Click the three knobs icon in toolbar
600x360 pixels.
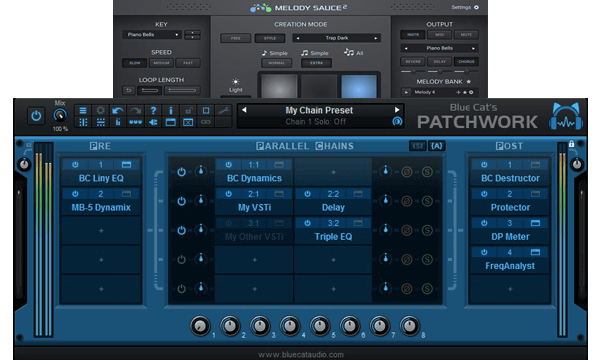point(135,122)
